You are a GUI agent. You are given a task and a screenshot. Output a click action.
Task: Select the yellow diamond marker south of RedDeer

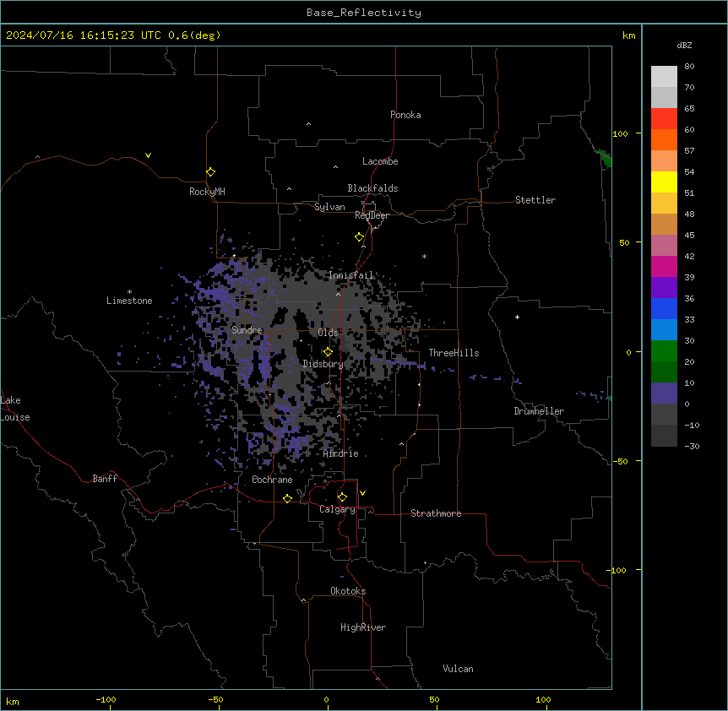[360, 237]
